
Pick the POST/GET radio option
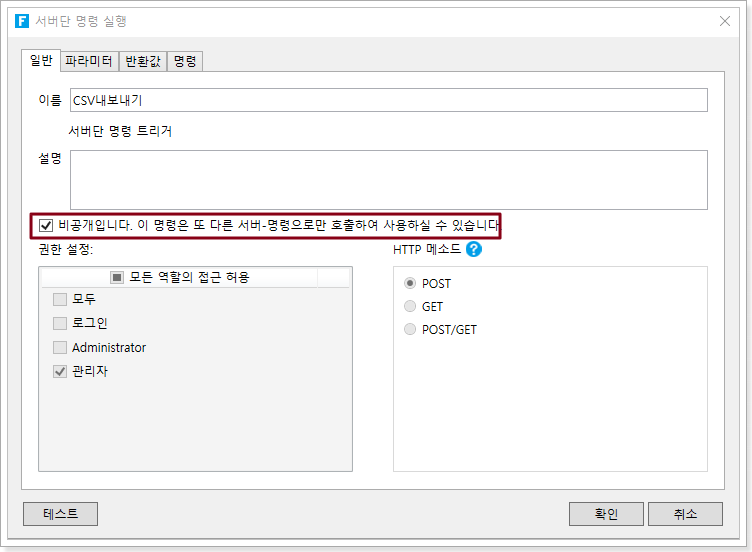click(x=410, y=330)
